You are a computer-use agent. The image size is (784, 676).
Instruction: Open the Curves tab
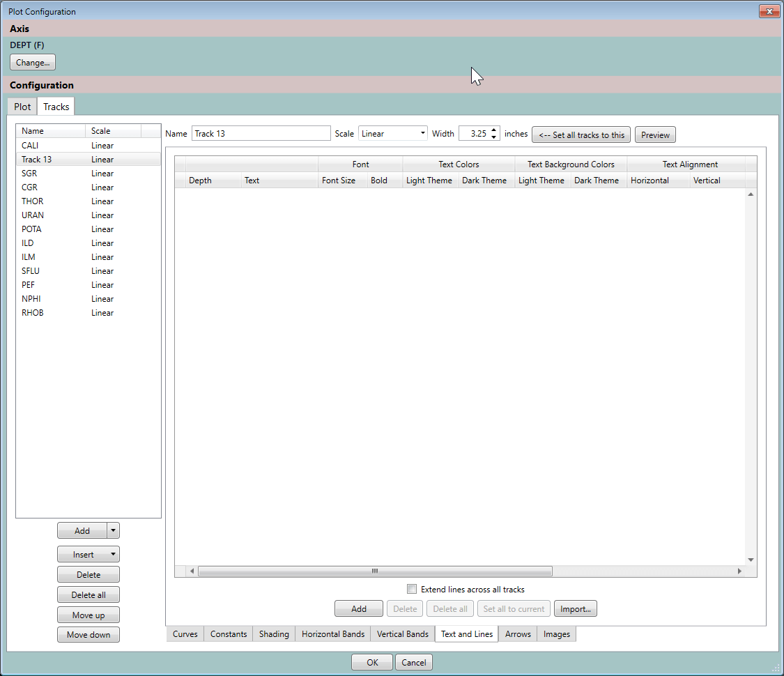pos(185,634)
